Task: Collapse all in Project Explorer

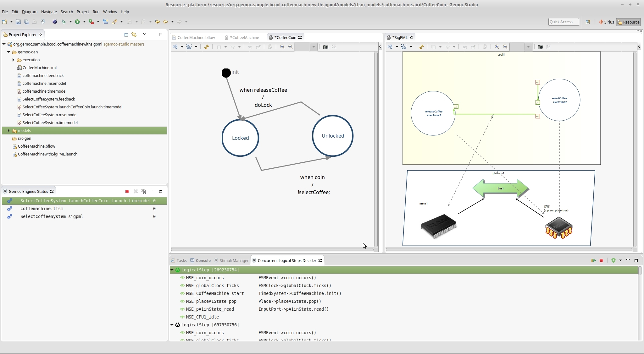Action: pyautogui.click(x=126, y=35)
